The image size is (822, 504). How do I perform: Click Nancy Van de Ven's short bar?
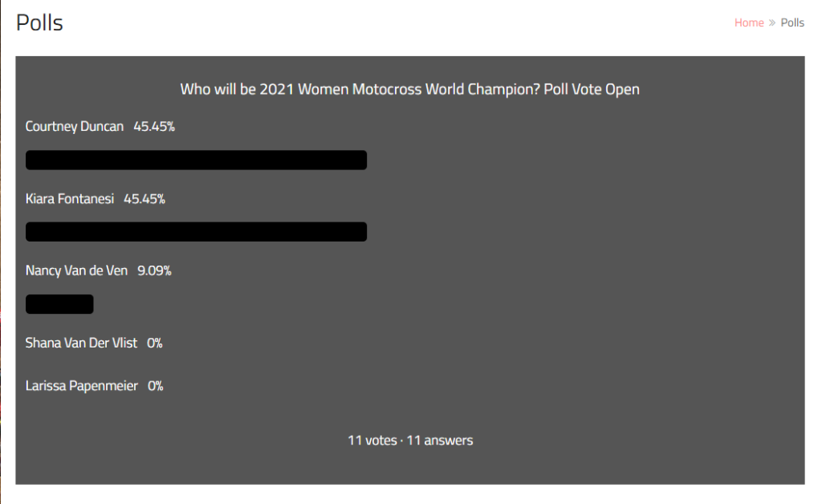59,304
